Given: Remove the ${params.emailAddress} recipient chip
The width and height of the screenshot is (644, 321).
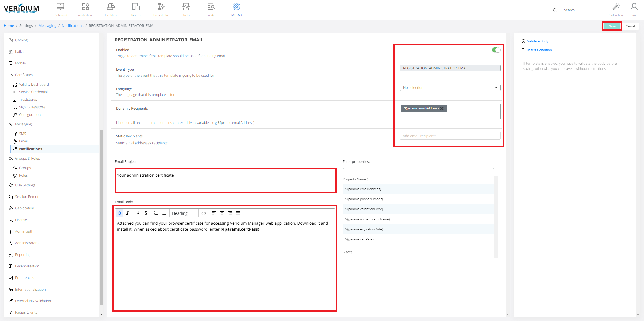Looking at the screenshot, I should [x=442, y=108].
